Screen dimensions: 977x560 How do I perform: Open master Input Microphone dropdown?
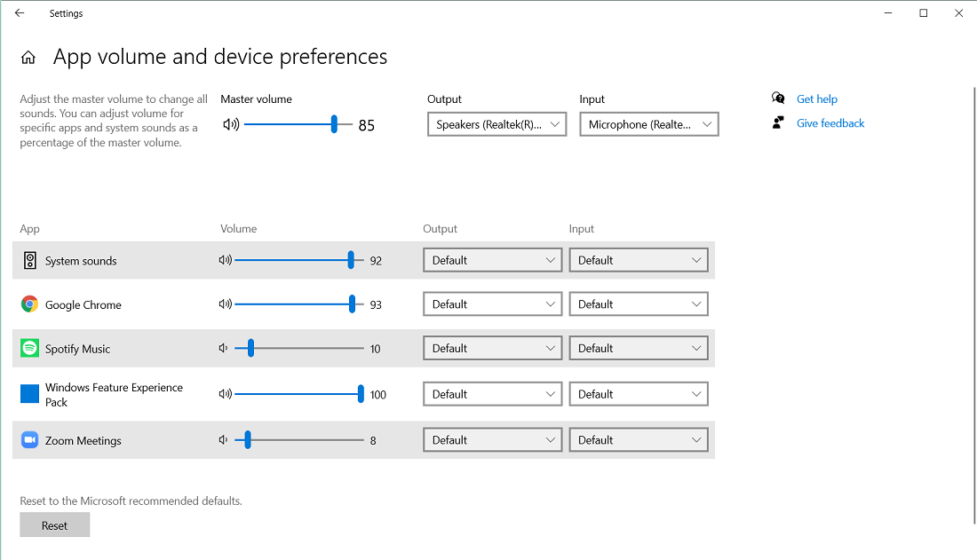click(648, 125)
